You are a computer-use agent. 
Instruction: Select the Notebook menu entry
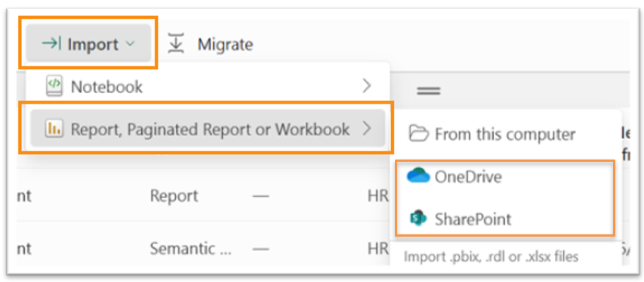coord(208,86)
